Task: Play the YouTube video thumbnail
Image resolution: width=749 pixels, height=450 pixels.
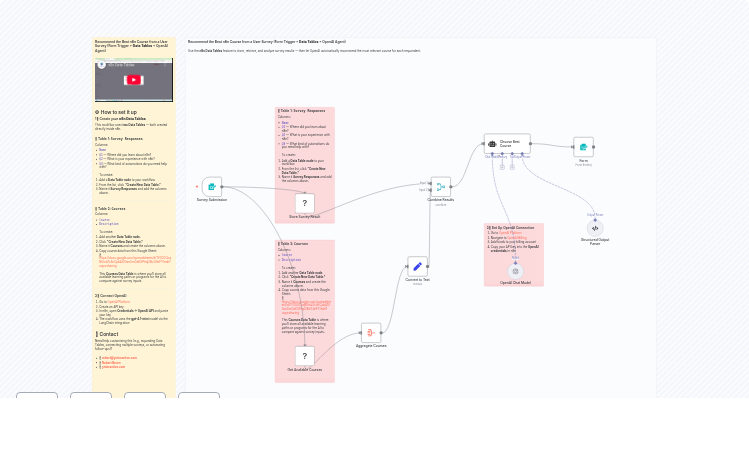Action: pyautogui.click(x=134, y=80)
